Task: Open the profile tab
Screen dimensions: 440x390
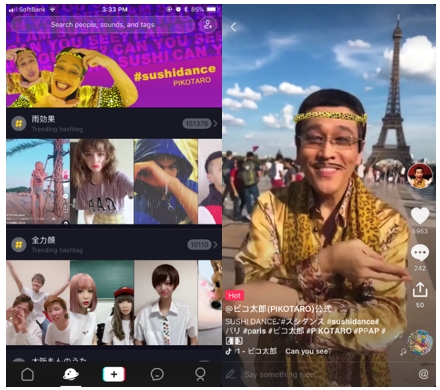Action: tap(200, 374)
